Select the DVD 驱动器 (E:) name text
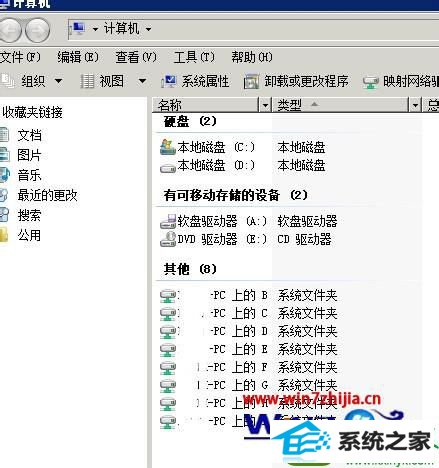The image size is (439, 468). click(222, 239)
